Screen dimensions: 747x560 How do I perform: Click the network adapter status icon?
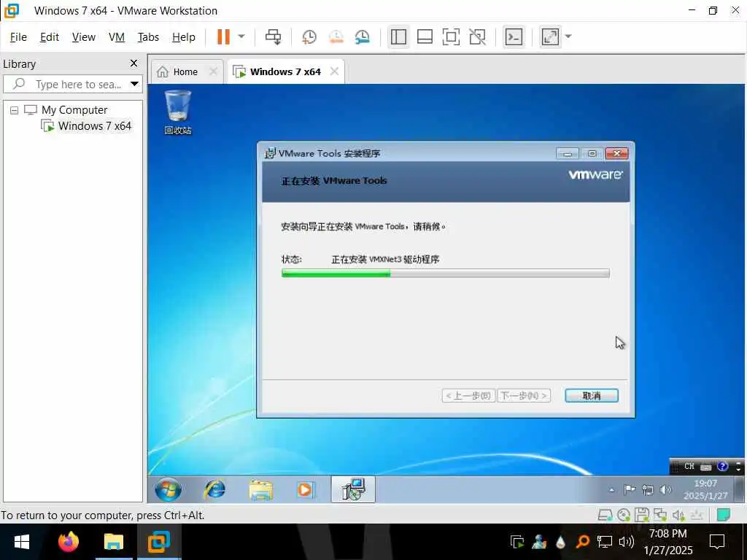(660, 515)
